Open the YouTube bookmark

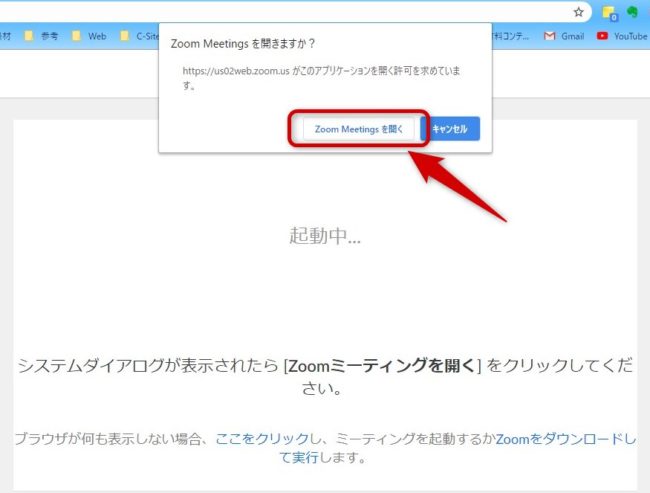click(x=622, y=36)
